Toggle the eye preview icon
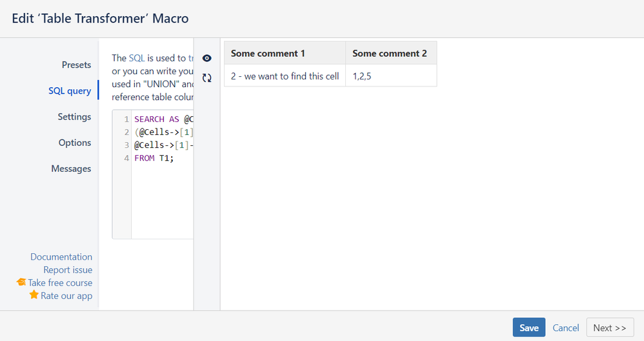The image size is (644, 341). (207, 58)
